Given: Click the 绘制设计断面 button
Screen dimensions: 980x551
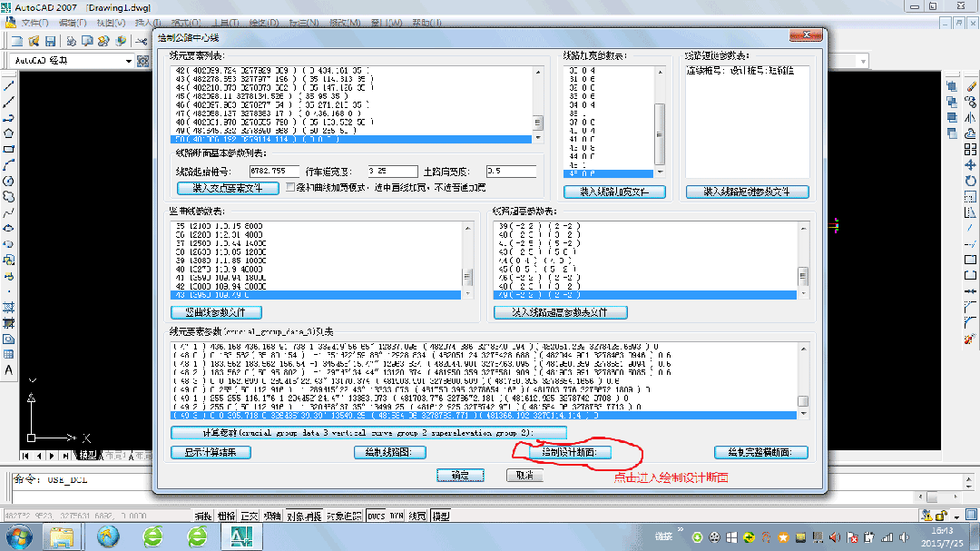Looking at the screenshot, I should coord(569,452).
